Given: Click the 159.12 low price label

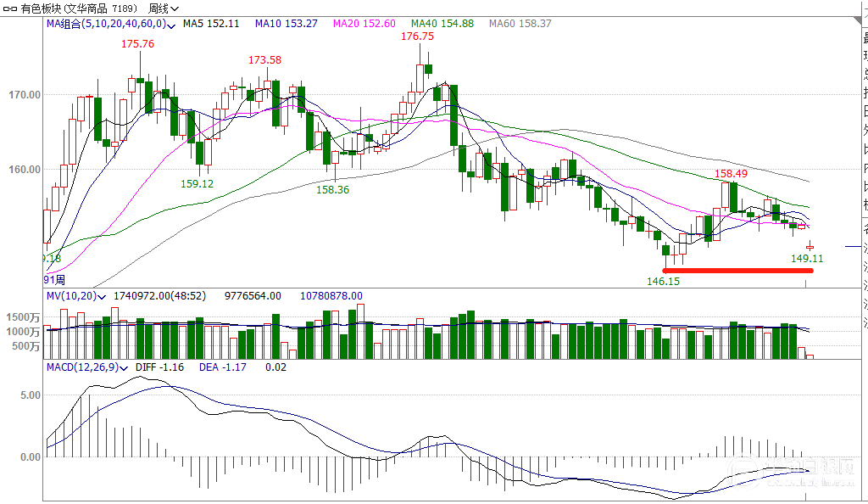Looking at the screenshot, I should tap(197, 184).
